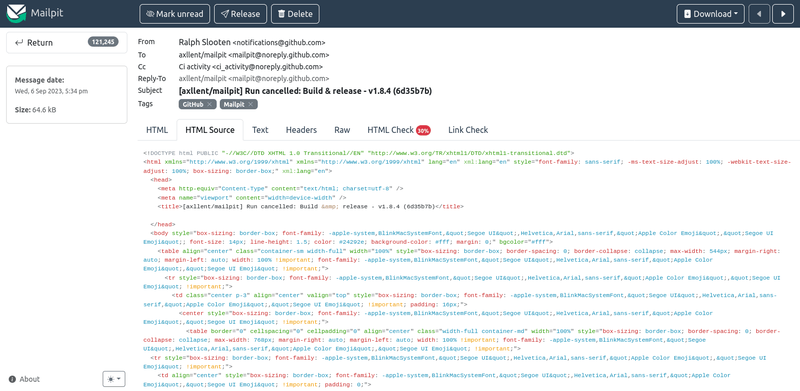Open the Headers tab
The width and height of the screenshot is (800, 391).
pyautogui.click(x=301, y=130)
